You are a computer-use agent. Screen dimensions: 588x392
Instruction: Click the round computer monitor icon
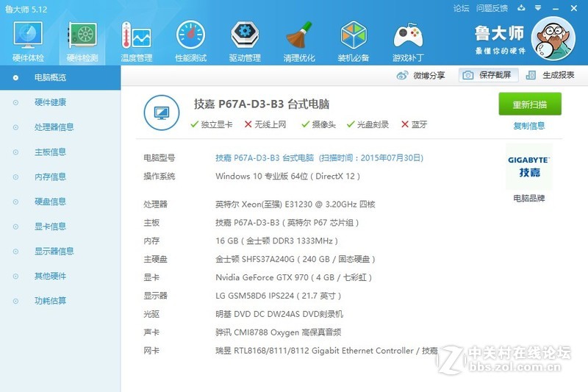tap(162, 113)
